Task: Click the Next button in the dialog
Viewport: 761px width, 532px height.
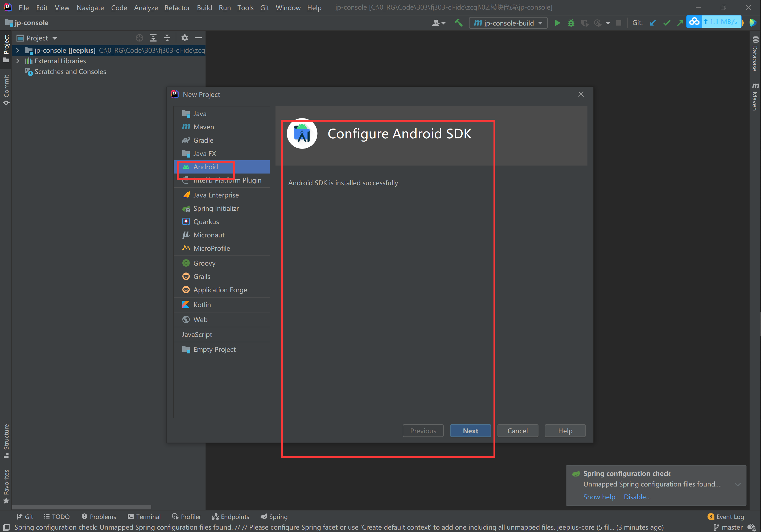Action: (x=470, y=431)
